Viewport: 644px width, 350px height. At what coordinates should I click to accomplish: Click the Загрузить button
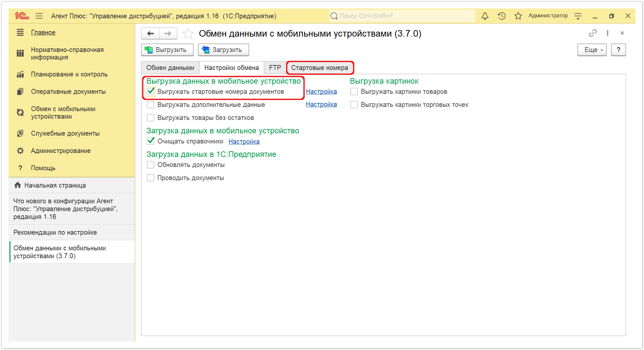(x=223, y=50)
